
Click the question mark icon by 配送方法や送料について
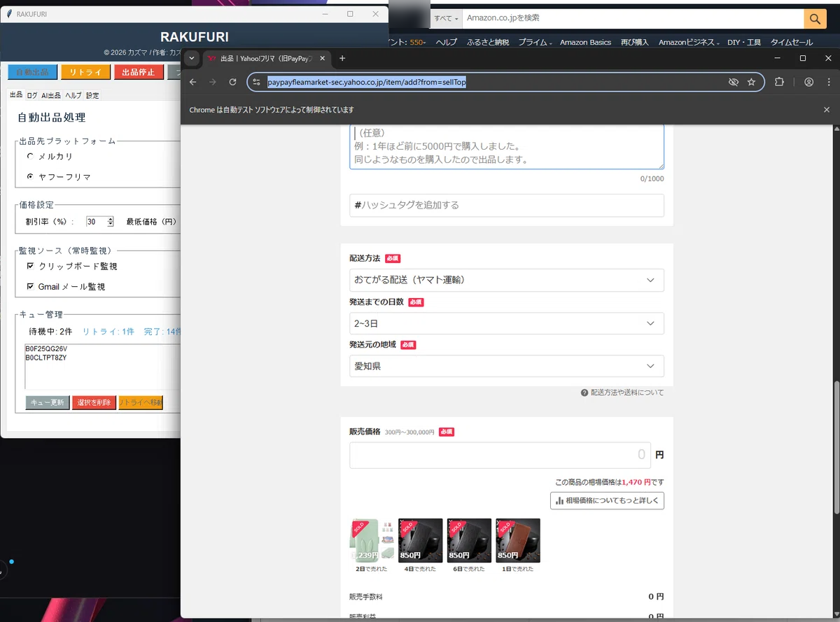click(x=584, y=393)
